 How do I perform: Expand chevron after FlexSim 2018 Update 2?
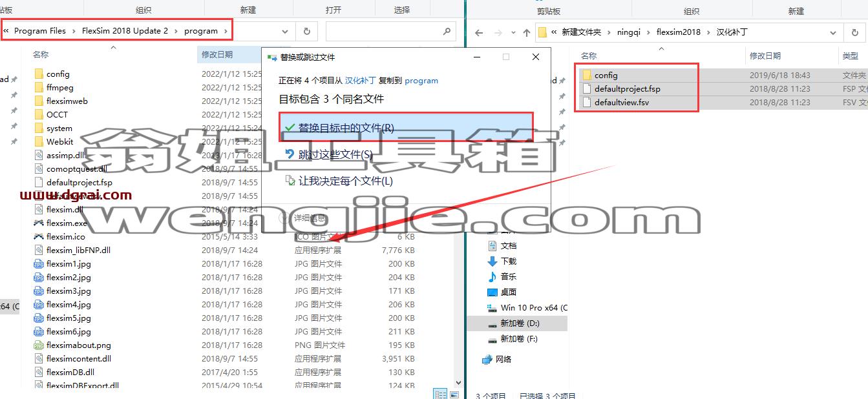[176, 30]
